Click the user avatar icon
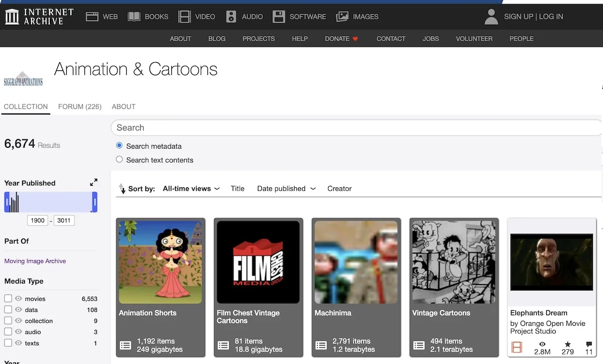 click(x=491, y=17)
